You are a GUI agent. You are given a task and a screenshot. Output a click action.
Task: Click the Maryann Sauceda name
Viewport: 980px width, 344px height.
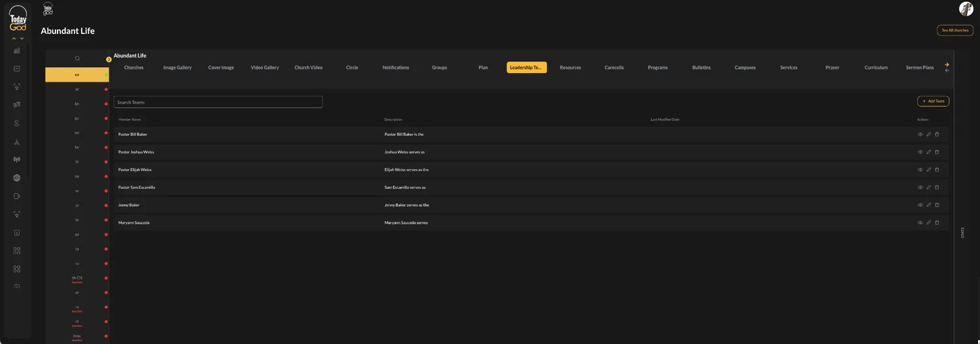coord(134,223)
